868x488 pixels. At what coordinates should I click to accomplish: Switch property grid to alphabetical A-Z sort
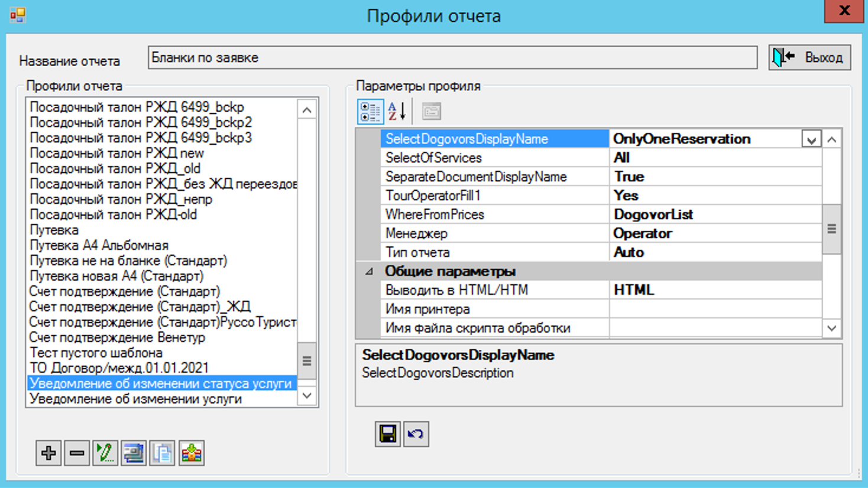coord(397,111)
